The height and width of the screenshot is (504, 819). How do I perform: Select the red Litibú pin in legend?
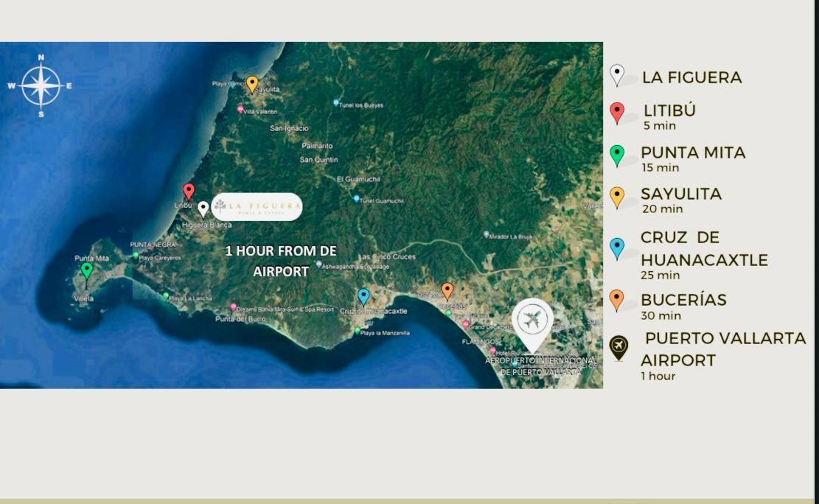point(617,113)
